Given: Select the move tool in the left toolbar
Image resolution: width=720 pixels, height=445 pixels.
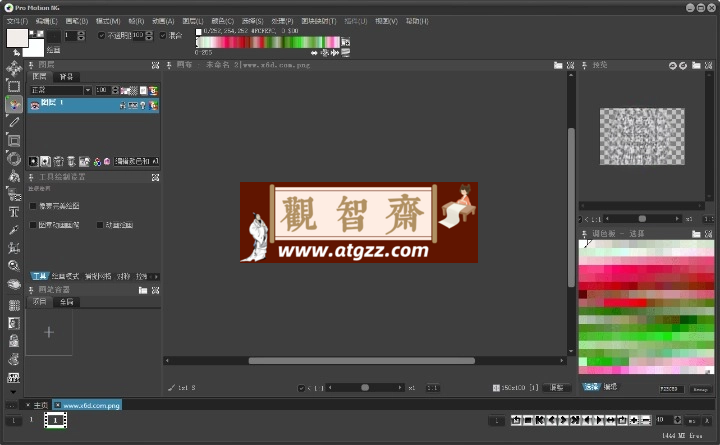Looking at the screenshot, I should click(14, 68).
